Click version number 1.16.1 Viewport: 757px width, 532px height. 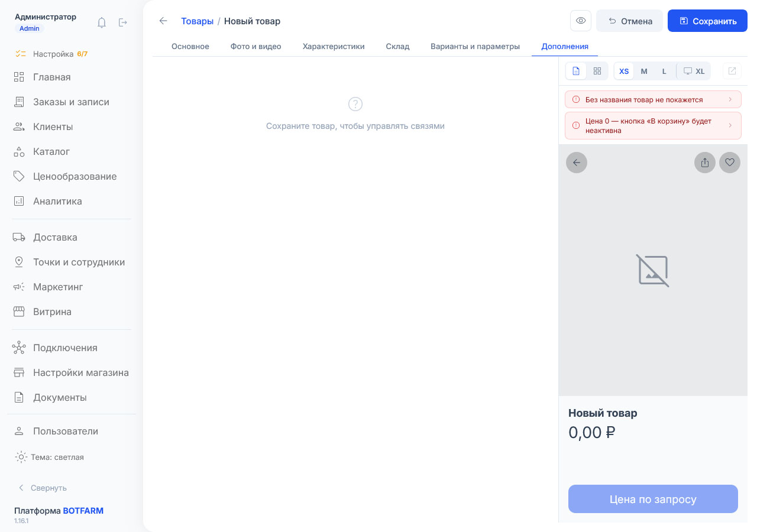coord(21,521)
